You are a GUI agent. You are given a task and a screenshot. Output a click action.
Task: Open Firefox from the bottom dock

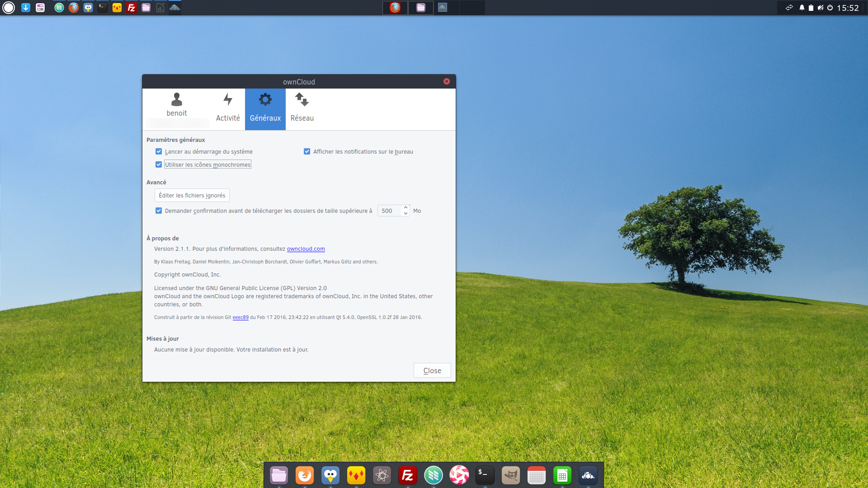(x=305, y=475)
